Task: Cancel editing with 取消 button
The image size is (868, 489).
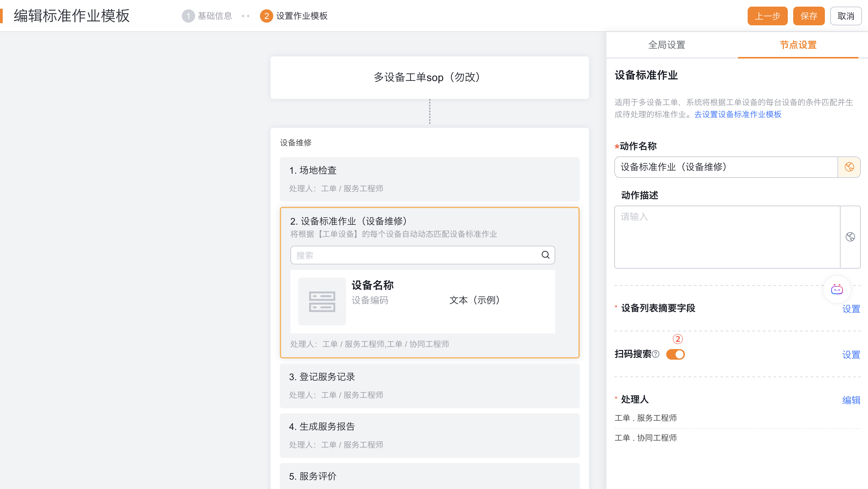Action: pos(845,16)
